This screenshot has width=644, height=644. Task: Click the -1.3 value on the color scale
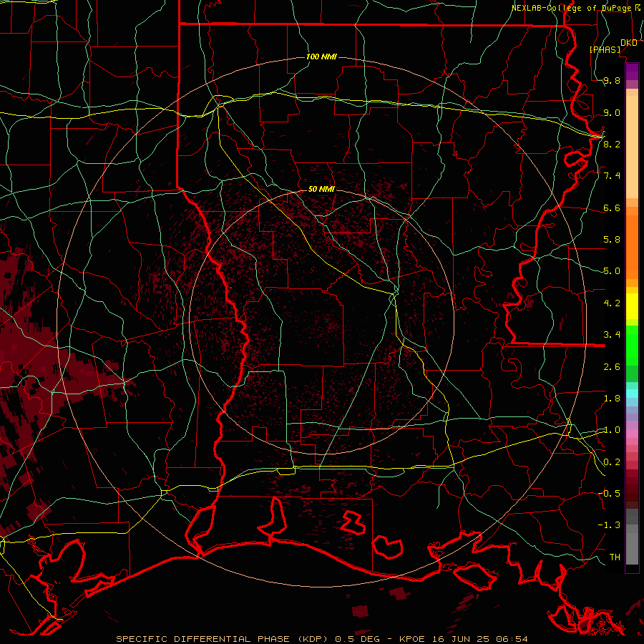click(609, 525)
